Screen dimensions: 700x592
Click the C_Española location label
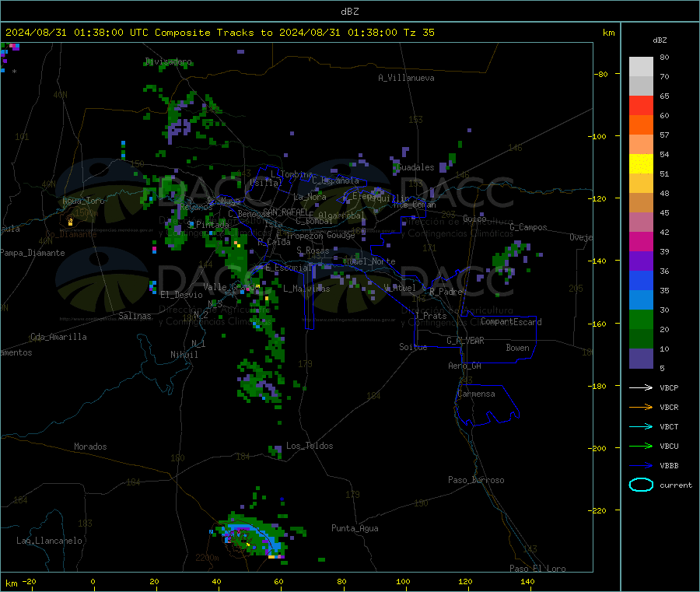[335, 180]
